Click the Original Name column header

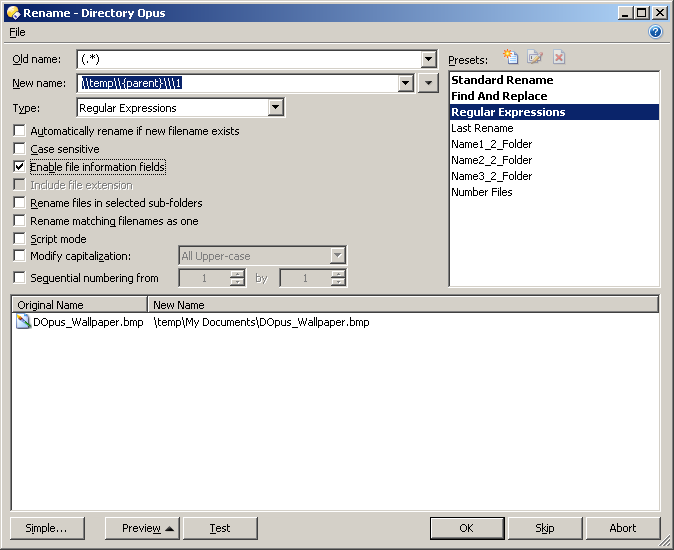[80, 305]
